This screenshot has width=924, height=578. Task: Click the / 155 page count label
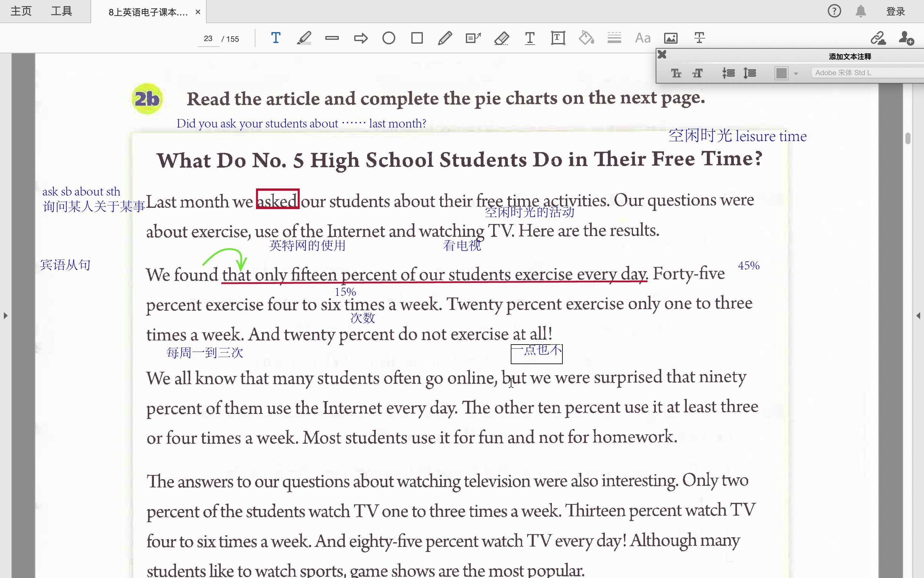[x=230, y=39]
